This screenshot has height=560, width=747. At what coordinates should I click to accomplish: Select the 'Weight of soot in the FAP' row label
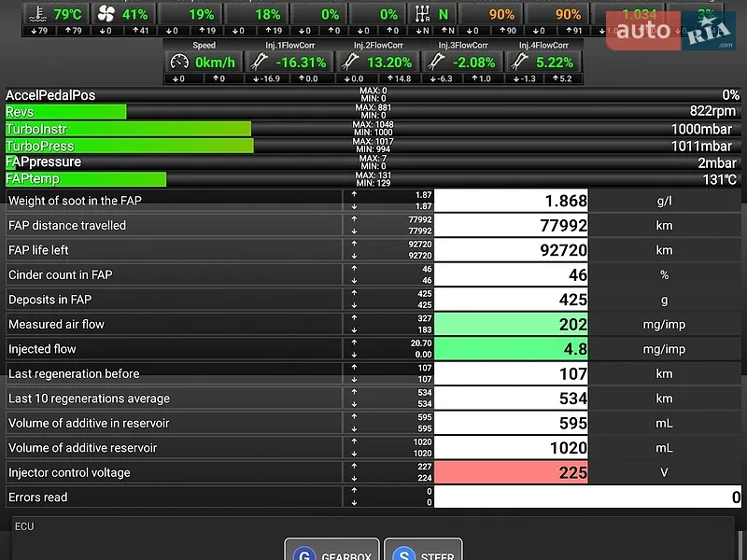point(75,201)
